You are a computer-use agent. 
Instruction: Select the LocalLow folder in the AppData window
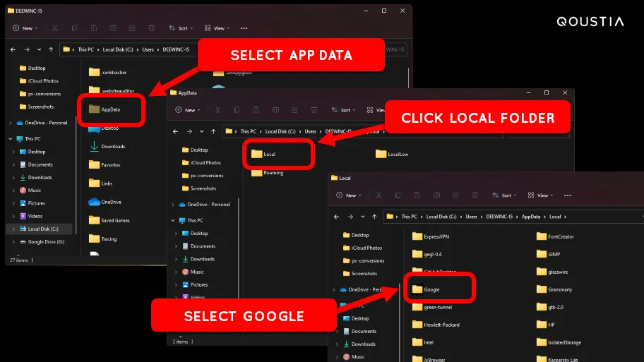(392, 155)
